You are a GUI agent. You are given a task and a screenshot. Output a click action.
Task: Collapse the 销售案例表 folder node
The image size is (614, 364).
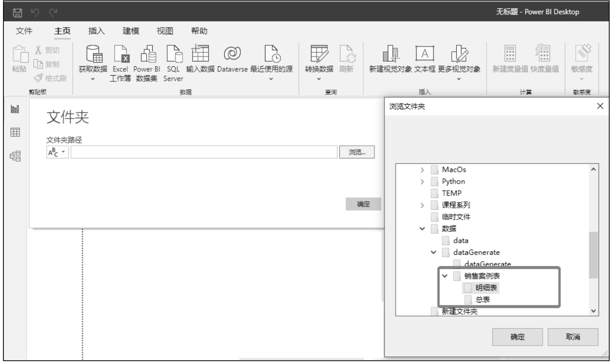tap(444, 276)
